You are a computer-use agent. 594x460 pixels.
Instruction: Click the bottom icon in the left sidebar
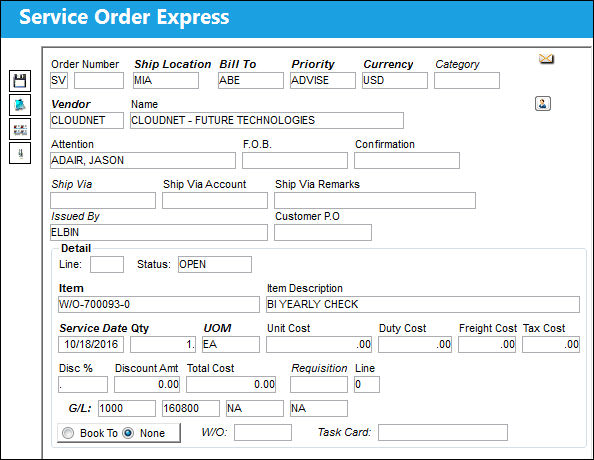(x=20, y=153)
